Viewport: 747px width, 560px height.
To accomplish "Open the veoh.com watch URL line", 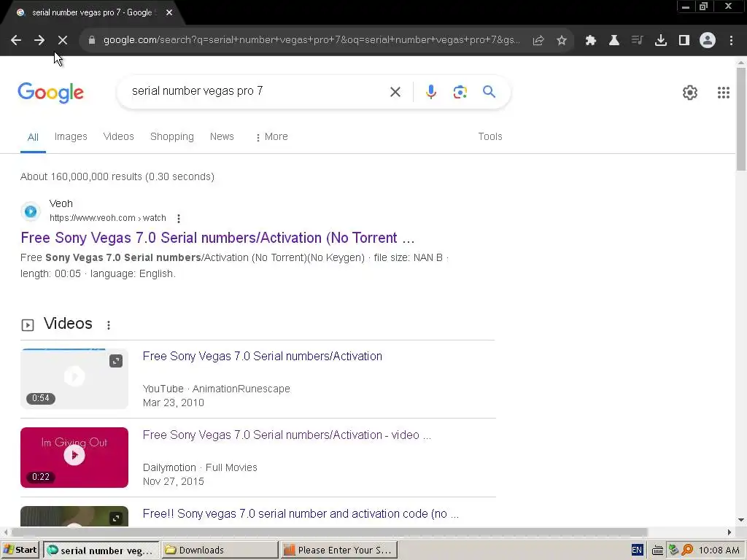I will pyautogui.click(x=108, y=218).
